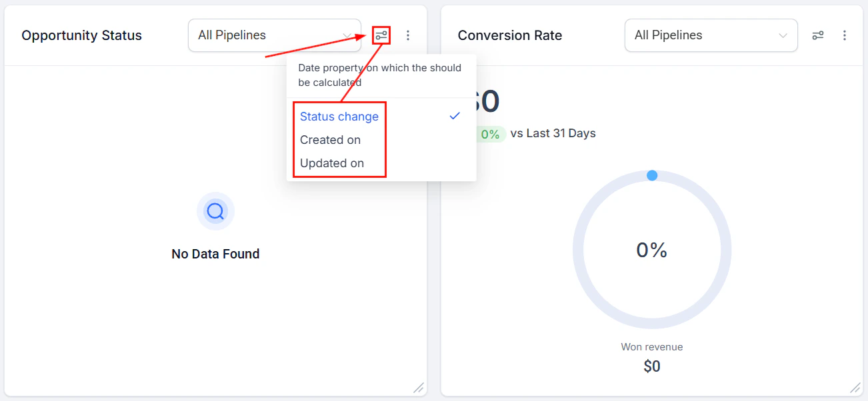This screenshot has width=868, height=401.
Task: Open the All Pipelines dropdown in Opportunity Status
Action: [x=274, y=35]
